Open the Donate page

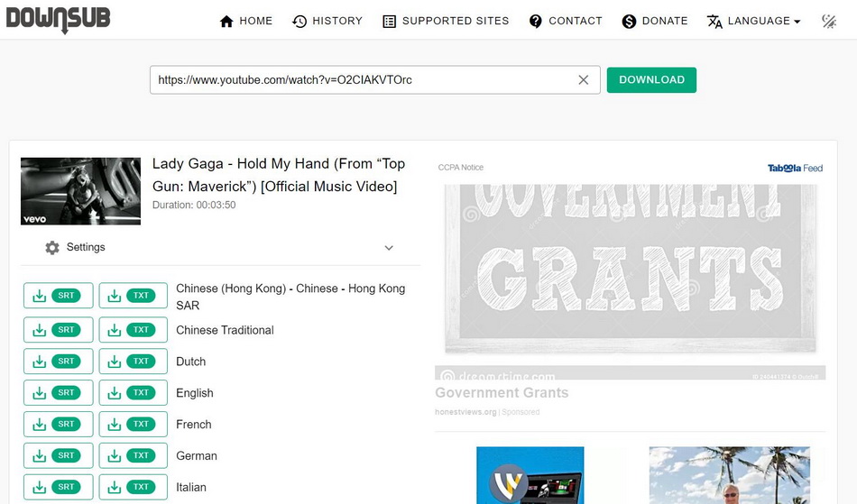click(x=655, y=21)
